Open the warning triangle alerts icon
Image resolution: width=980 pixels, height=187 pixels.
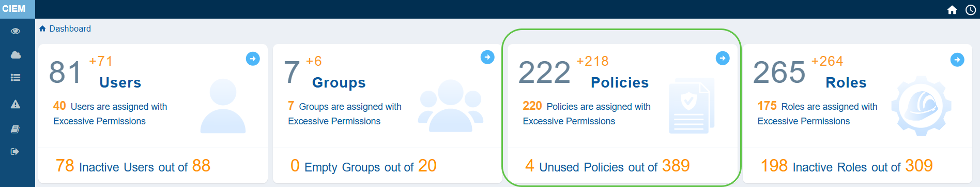[x=16, y=104]
